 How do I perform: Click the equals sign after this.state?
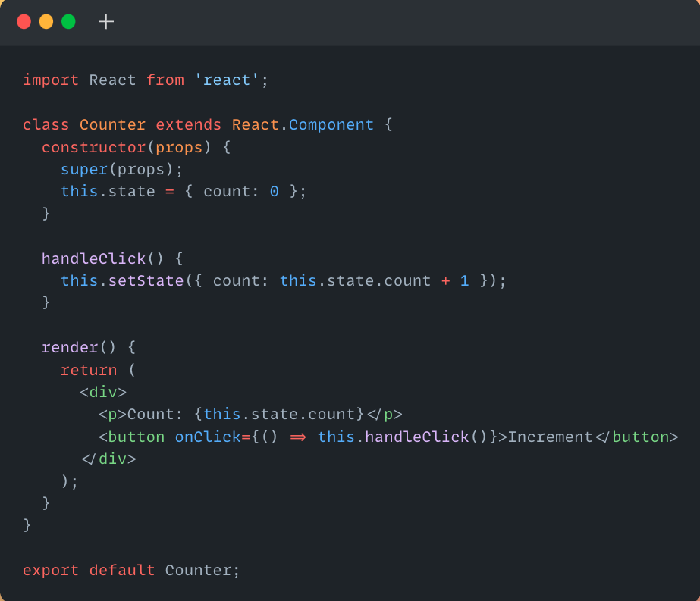coord(170,192)
